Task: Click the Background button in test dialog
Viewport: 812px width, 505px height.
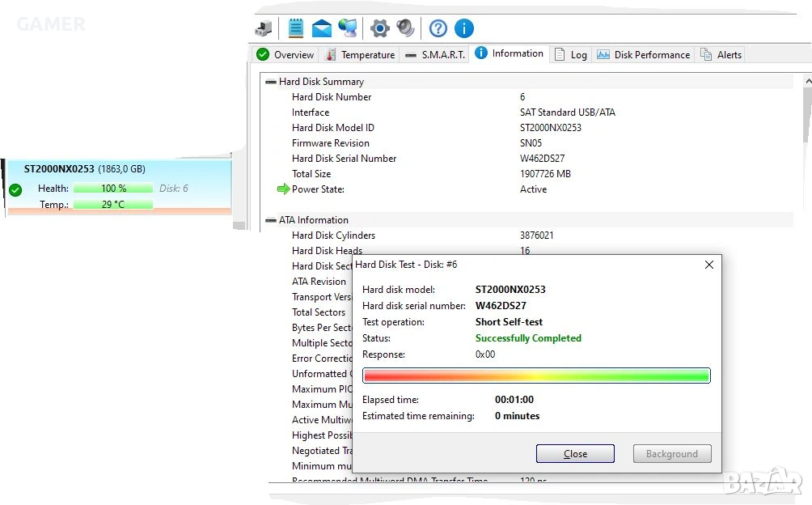Action: click(671, 454)
